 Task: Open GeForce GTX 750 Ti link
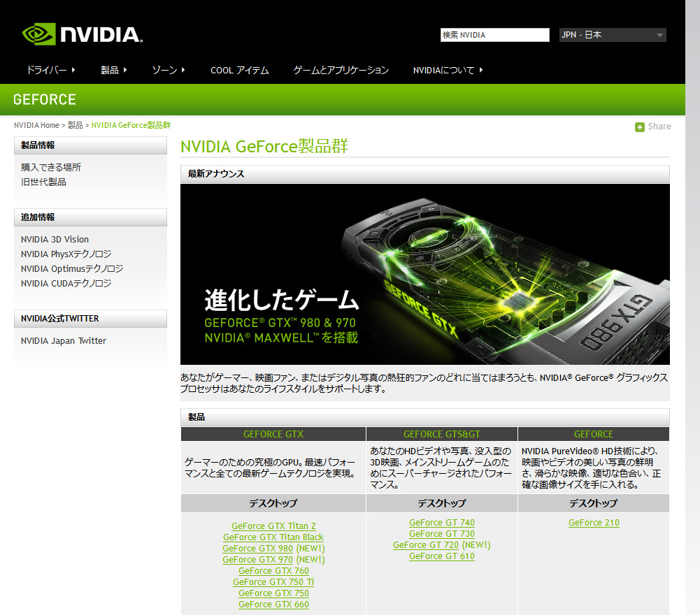(x=273, y=582)
